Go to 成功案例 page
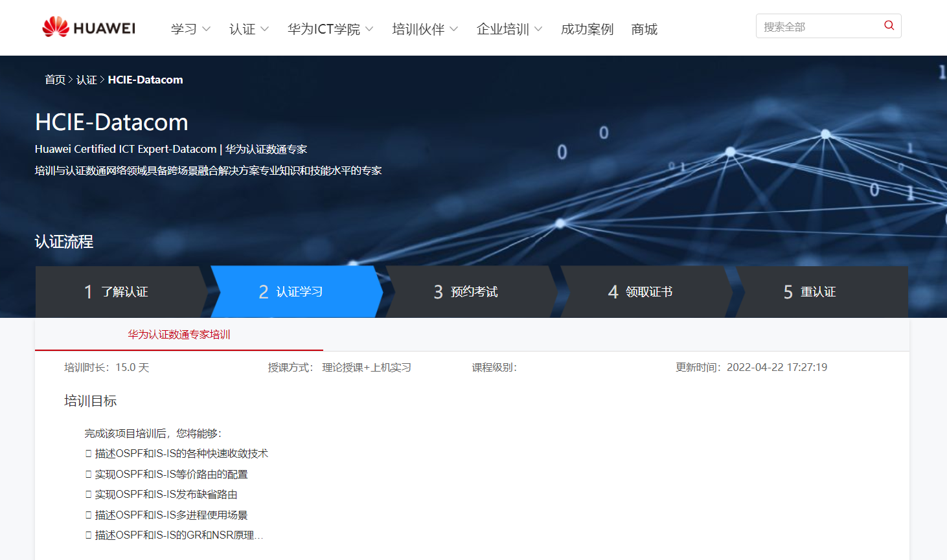947x560 pixels. [587, 29]
